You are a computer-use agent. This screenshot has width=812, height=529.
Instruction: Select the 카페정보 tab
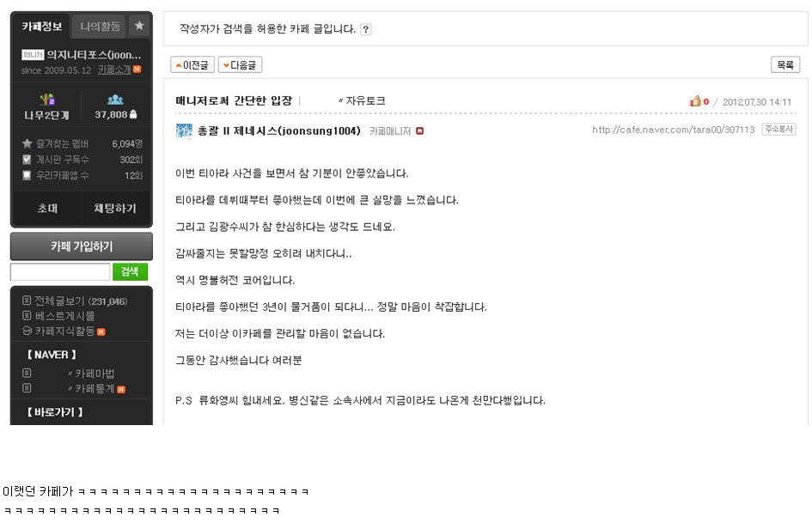pos(41,26)
